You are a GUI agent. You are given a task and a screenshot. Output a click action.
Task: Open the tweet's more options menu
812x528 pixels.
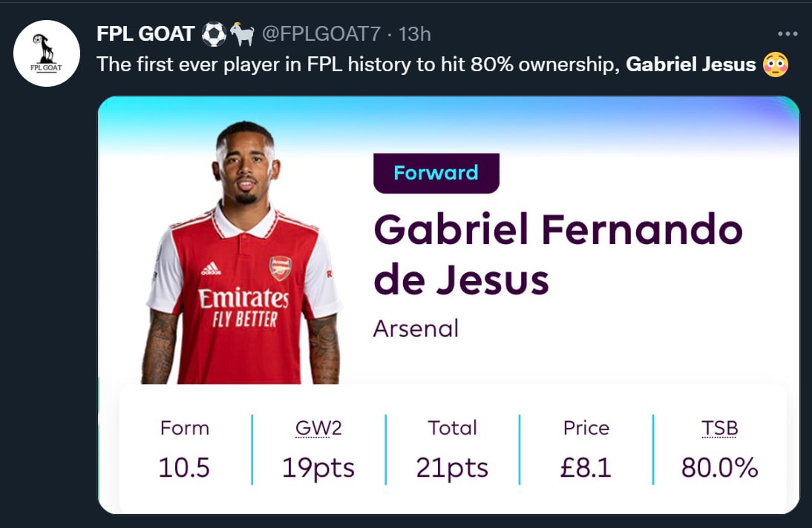788,34
